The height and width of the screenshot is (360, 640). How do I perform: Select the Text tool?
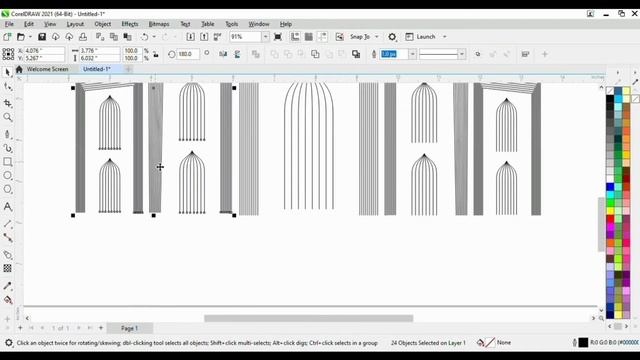point(7,207)
